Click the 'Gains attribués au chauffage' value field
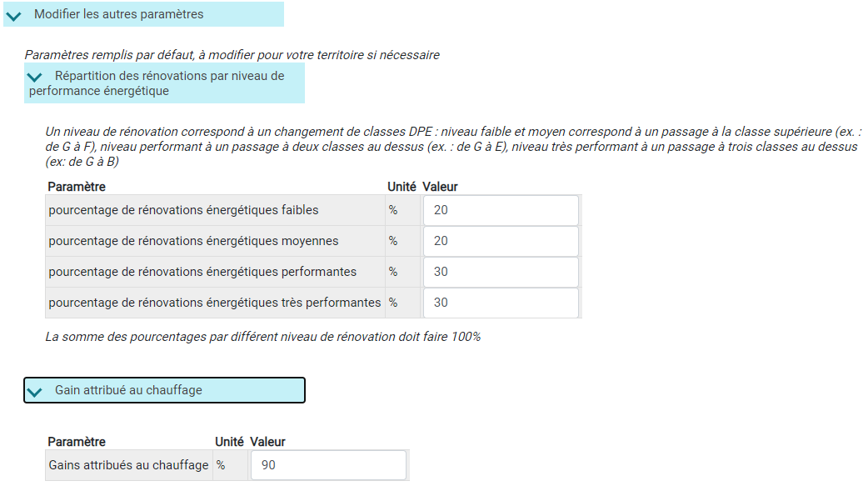Viewport: 868px width, 486px height. [328, 465]
